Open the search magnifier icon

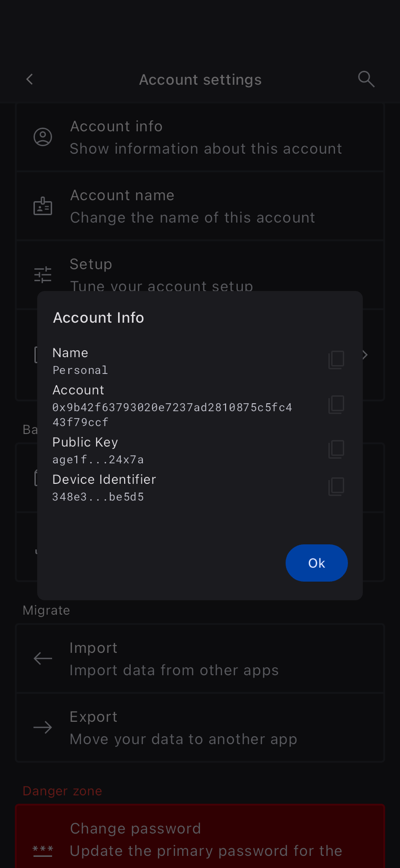coord(366,79)
